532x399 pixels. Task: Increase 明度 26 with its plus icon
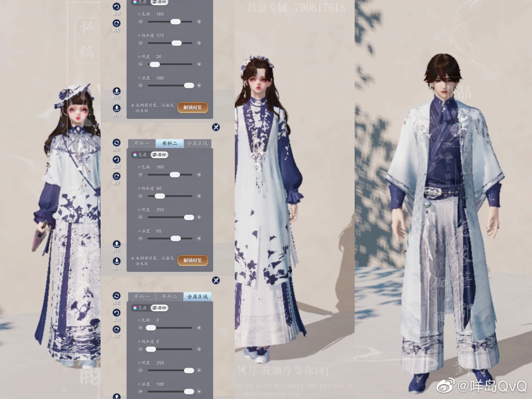coord(199,64)
